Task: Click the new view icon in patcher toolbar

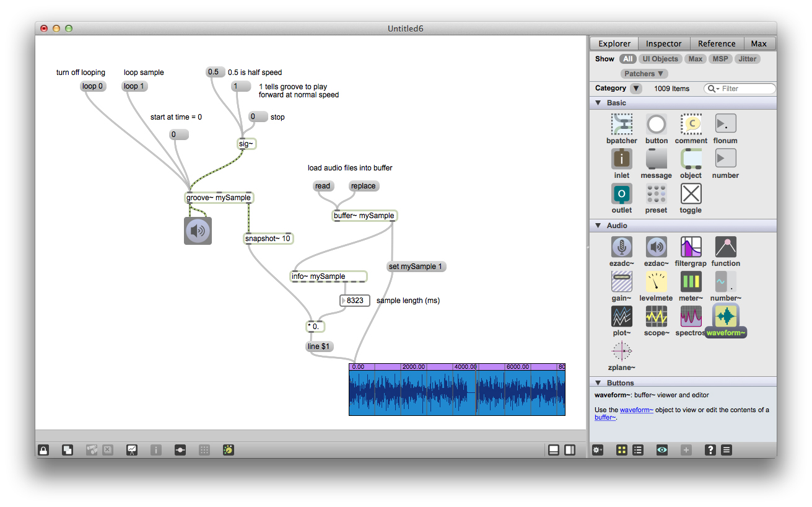Action: point(68,450)
